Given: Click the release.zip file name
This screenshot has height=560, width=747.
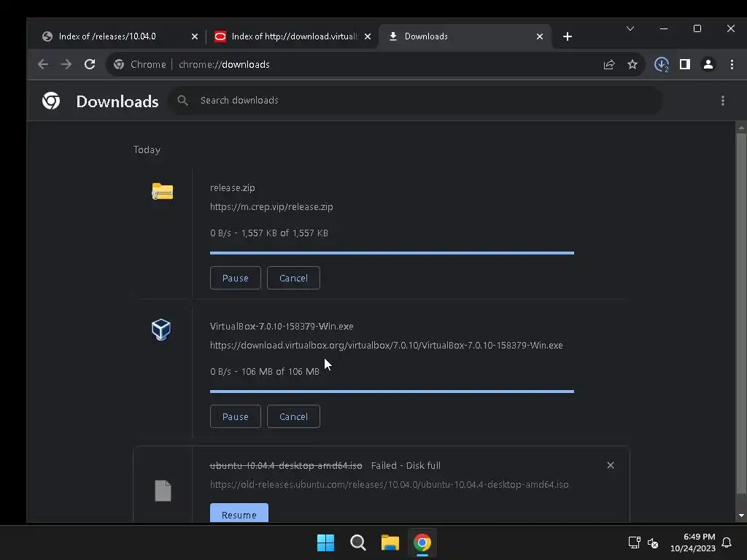Looking at the screenshot, I should 233,187.
